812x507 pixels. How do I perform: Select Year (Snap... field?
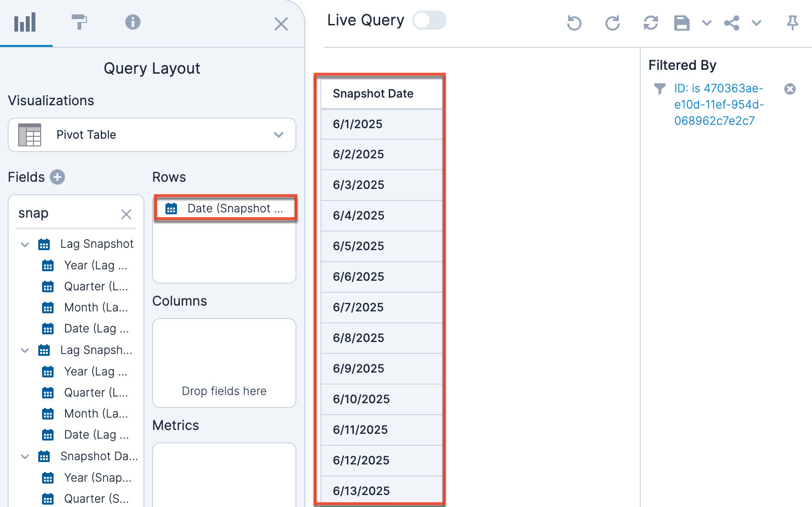tap(87, 477)
